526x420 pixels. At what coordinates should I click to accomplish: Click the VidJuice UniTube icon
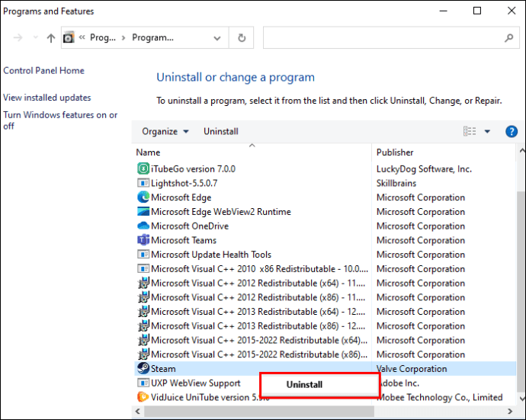tap(143, 397)
